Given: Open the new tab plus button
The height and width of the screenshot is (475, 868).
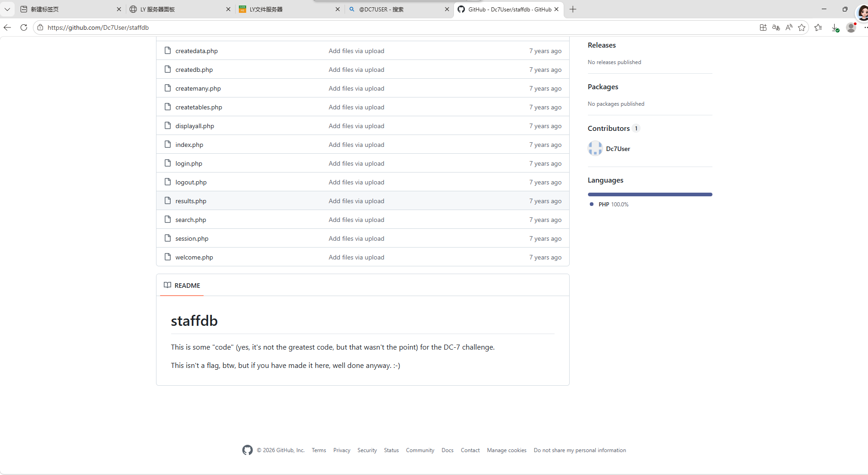Looking at the screenshot, I should point(573,9).
